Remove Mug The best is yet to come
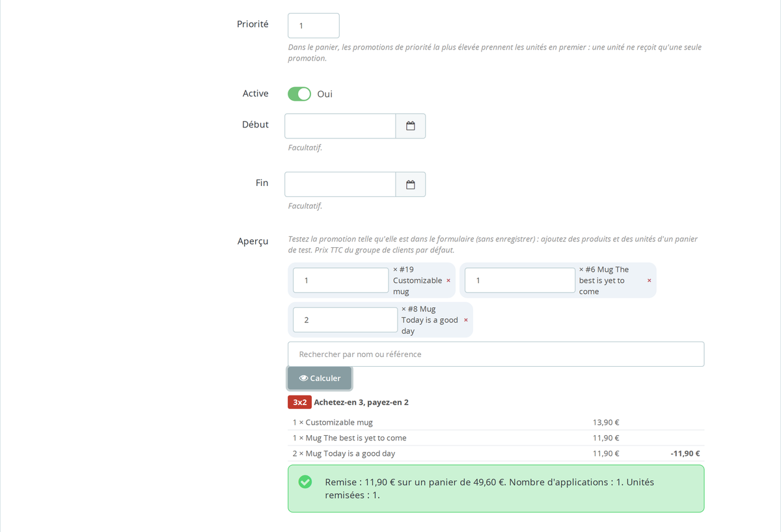Image resolution: width=781 pixels, height=532 pixels. click(x=649, y=280)
